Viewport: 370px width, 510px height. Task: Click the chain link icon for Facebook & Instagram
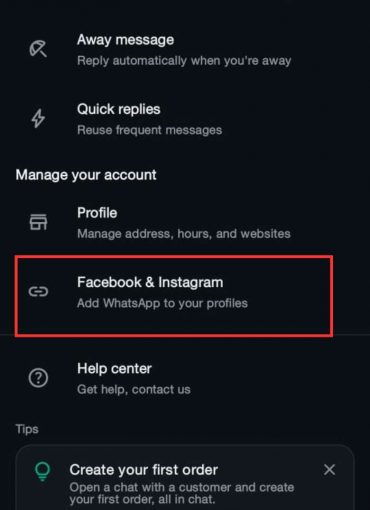[x=38, y=292]
